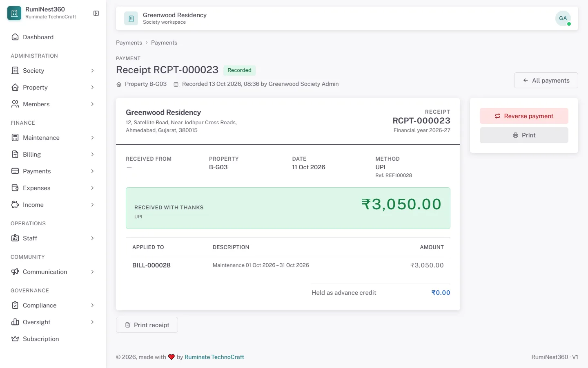Click the Subscription crown icon

[15, 339]
